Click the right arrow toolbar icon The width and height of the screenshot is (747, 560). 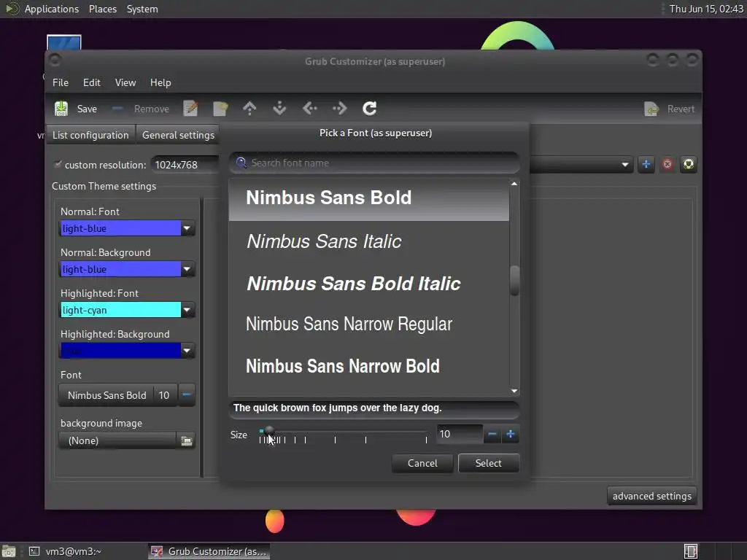point(340,109)
